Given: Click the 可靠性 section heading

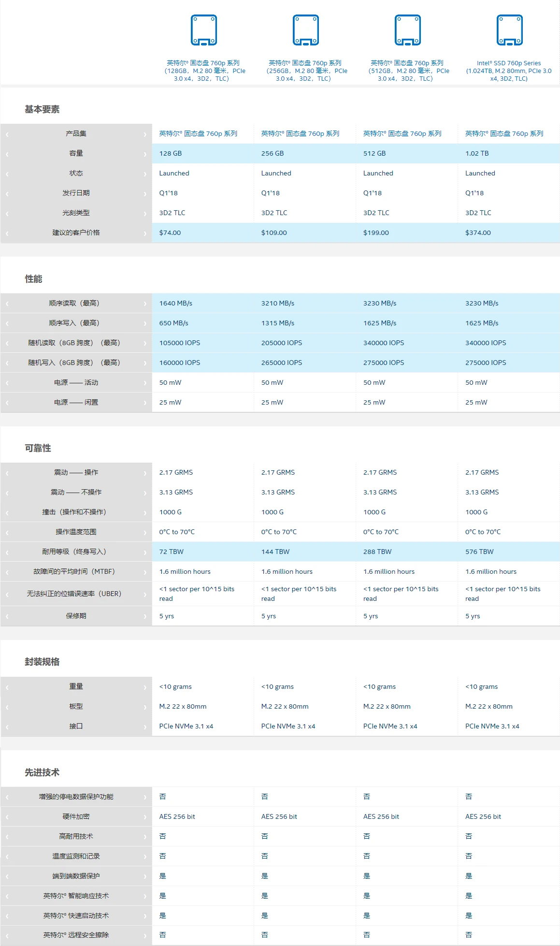Looking at the screenshot, I should (x=38, y=448).
